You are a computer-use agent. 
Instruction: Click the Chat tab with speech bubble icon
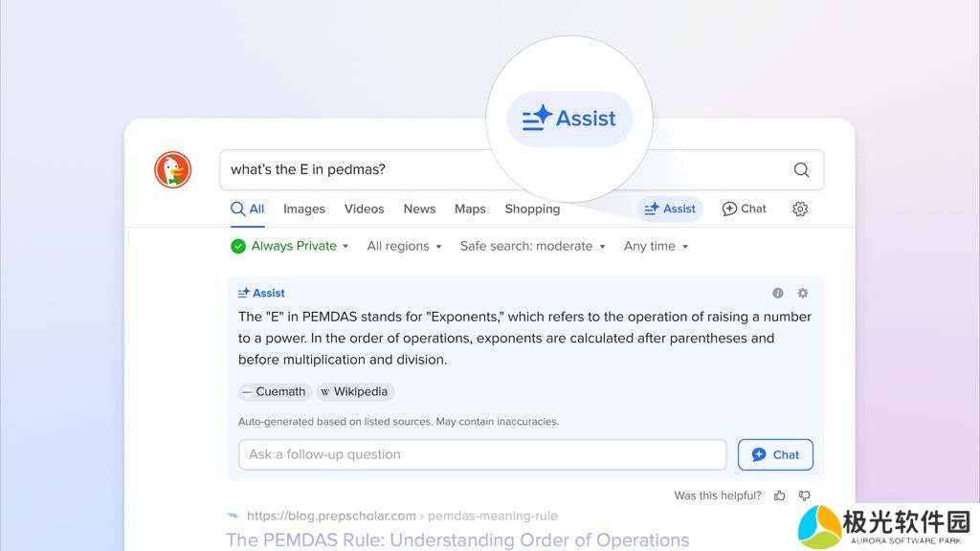(744, 209)
